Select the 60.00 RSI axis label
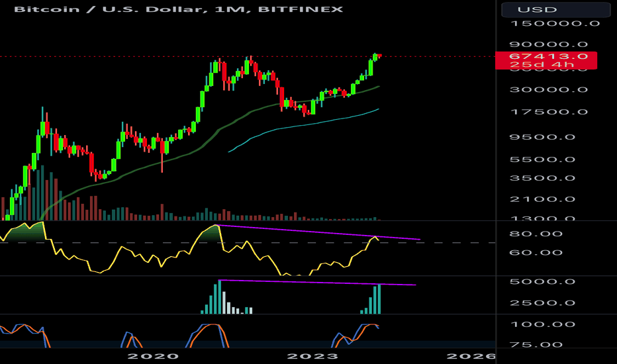 click(536, 253)
